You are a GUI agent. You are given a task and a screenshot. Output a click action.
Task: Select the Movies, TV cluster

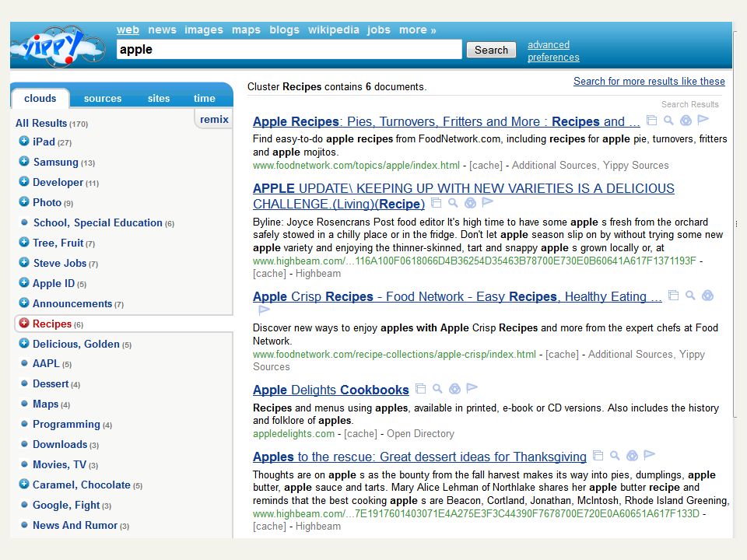click(x=60, y=464)
